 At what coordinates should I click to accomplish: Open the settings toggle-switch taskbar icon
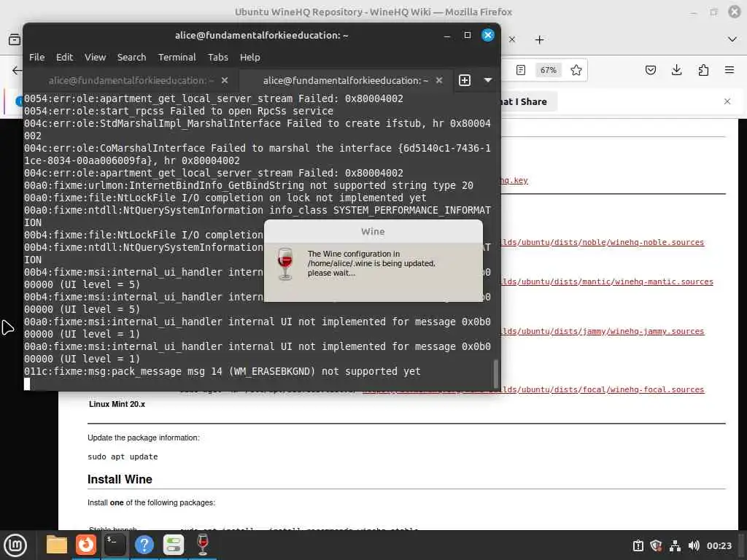coord(174,545)
